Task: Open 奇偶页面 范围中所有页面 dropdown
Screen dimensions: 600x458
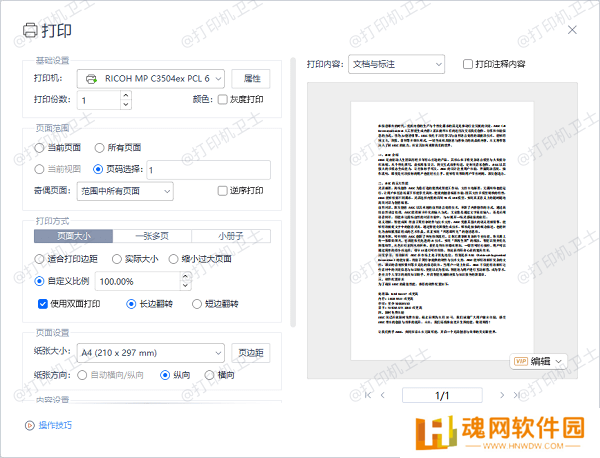Action: coord(125,191)
